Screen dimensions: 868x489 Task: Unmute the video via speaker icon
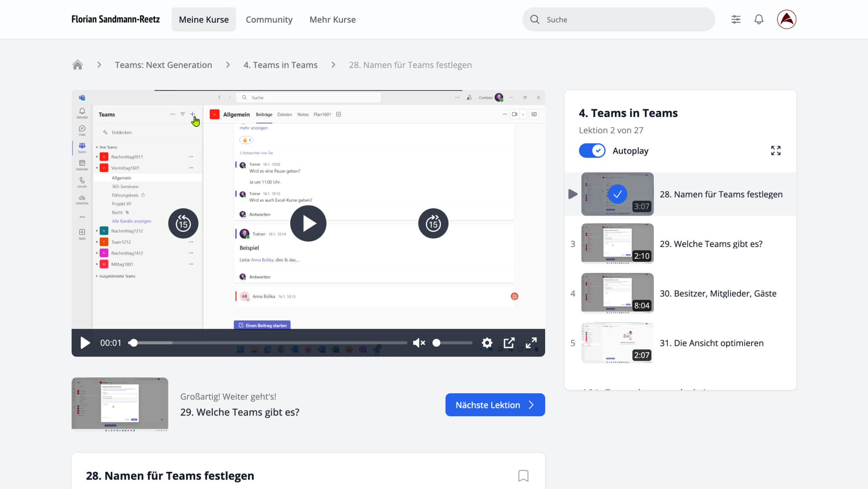tap(419, 343)
